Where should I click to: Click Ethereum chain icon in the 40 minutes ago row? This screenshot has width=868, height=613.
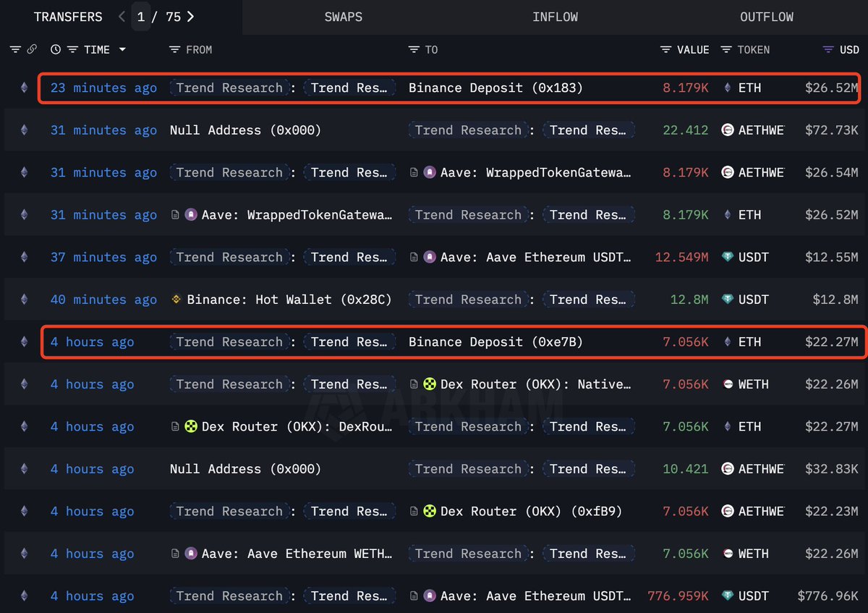click(24, 300)
